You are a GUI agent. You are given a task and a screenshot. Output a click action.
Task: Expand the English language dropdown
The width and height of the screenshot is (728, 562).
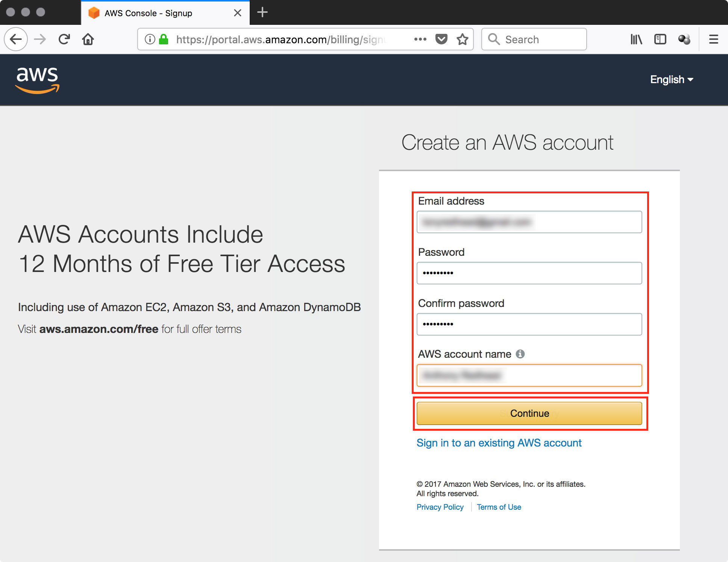coord(672,80)
